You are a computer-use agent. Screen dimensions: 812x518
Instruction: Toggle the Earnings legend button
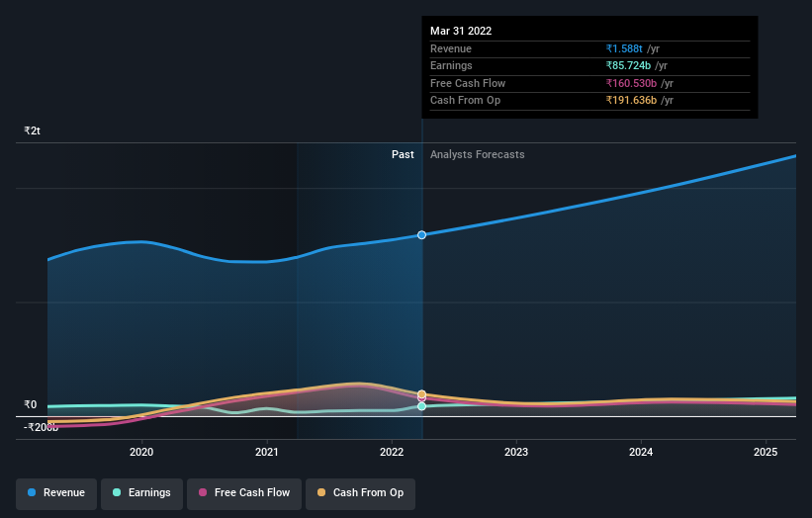[141, 493]
